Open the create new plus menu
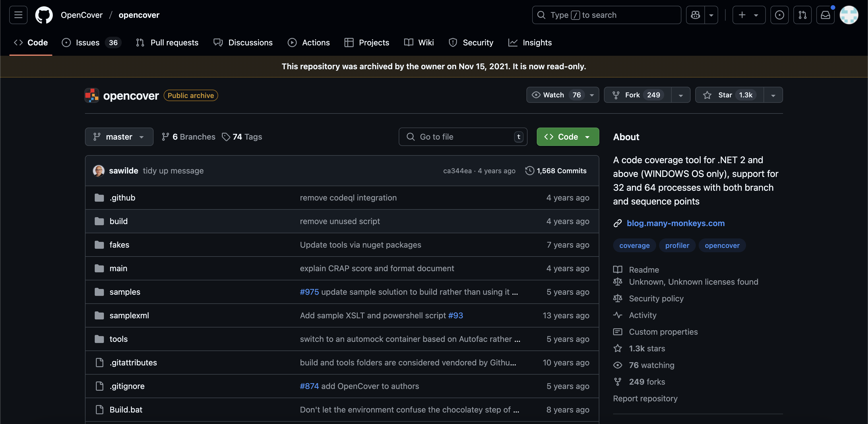This screenshot has width=868, height=424. (x=749, y=15)
